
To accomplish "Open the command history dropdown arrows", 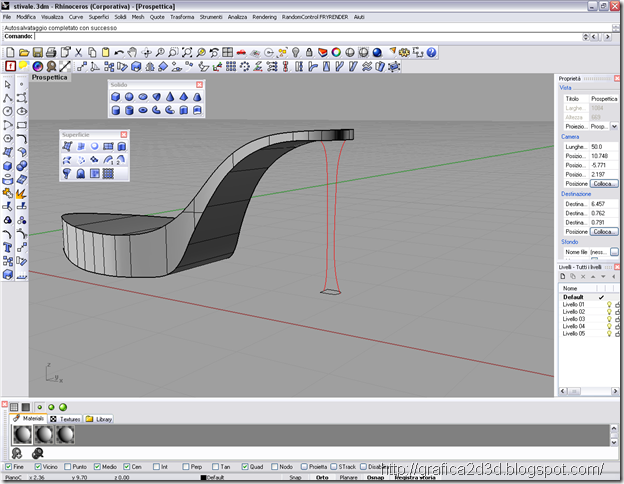I will click(585, 37).
